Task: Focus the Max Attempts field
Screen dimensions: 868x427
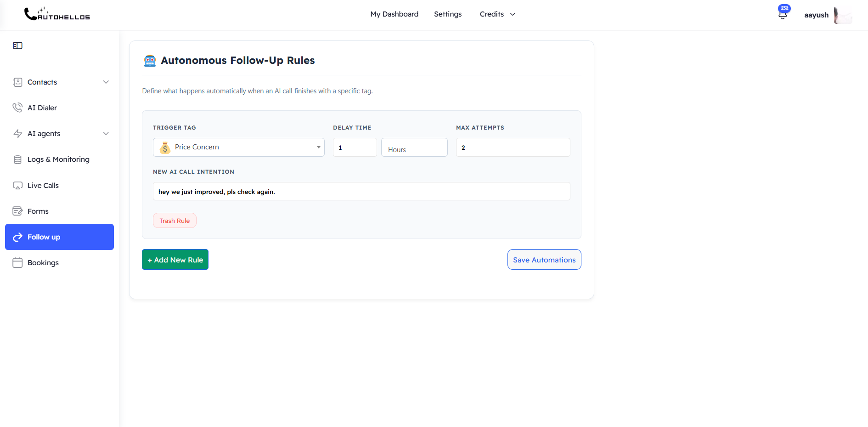Action: click(513, 148)
